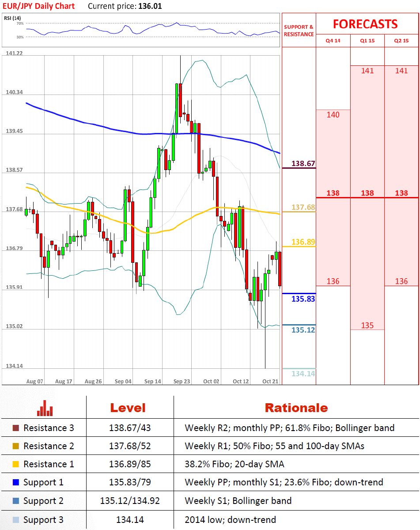Select the "Support 1" row label
Viewport: 420px width, 530px height.
click(x=43, y=483)
